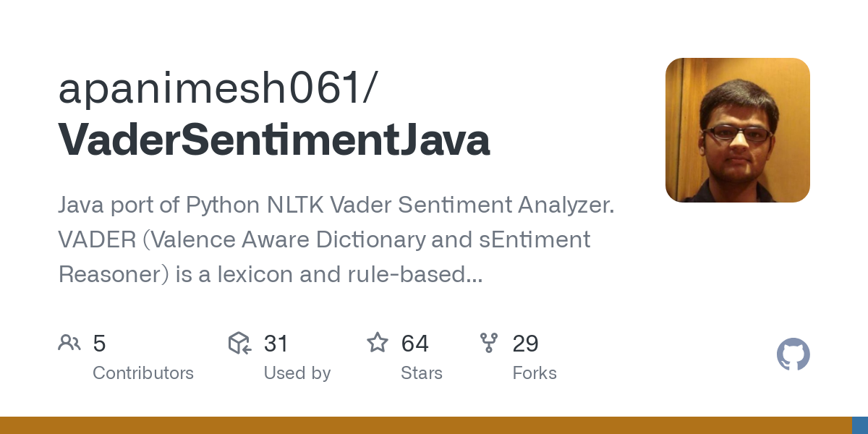868x434 pixels.
Task: Open the VaderSentimentJava repository title
Action: (274, 140)
